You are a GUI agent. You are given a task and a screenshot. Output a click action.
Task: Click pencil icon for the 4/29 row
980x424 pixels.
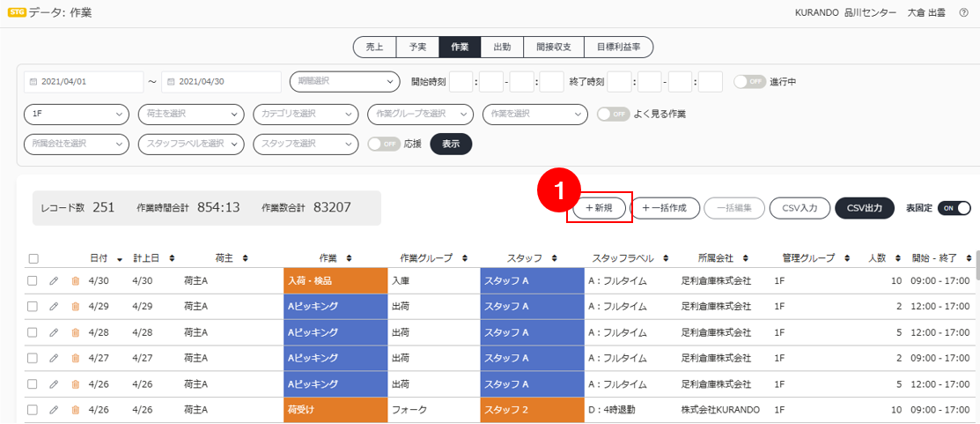point(54,307)
